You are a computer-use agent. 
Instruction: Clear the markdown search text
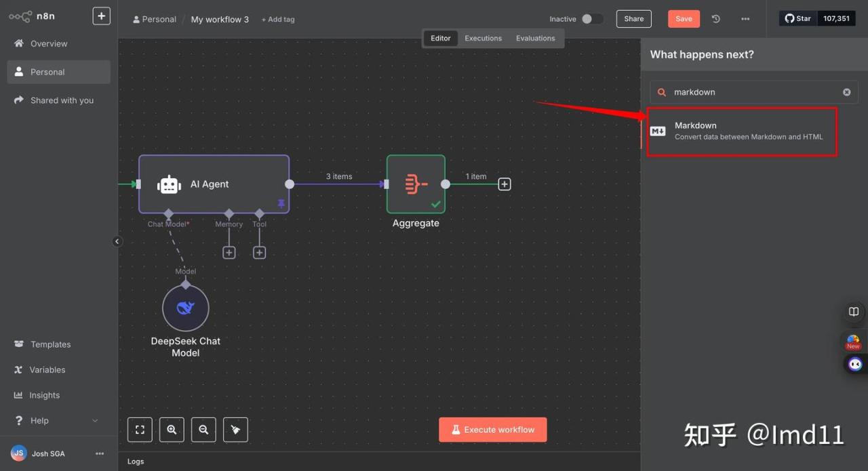click(846, 92)
